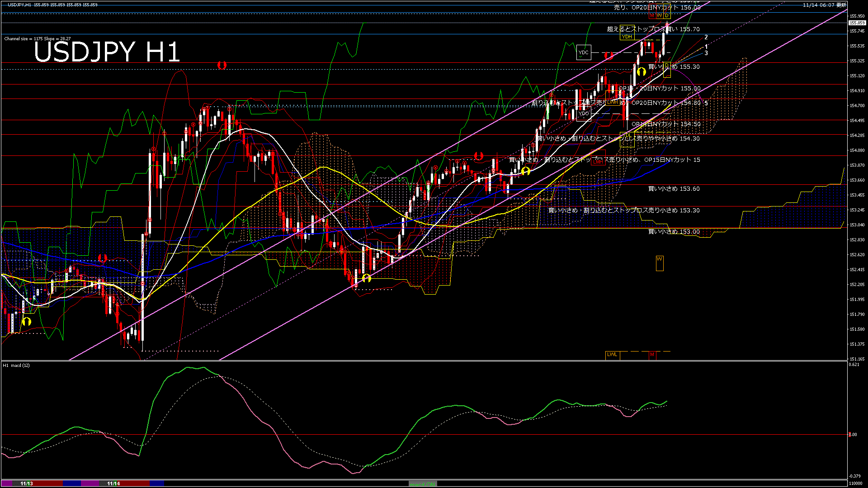Image resolution: width=868 pixels, height=488 pixels.
Task: Click the 11/14 06:07 更新 timestamp
Action: (825, 5)
